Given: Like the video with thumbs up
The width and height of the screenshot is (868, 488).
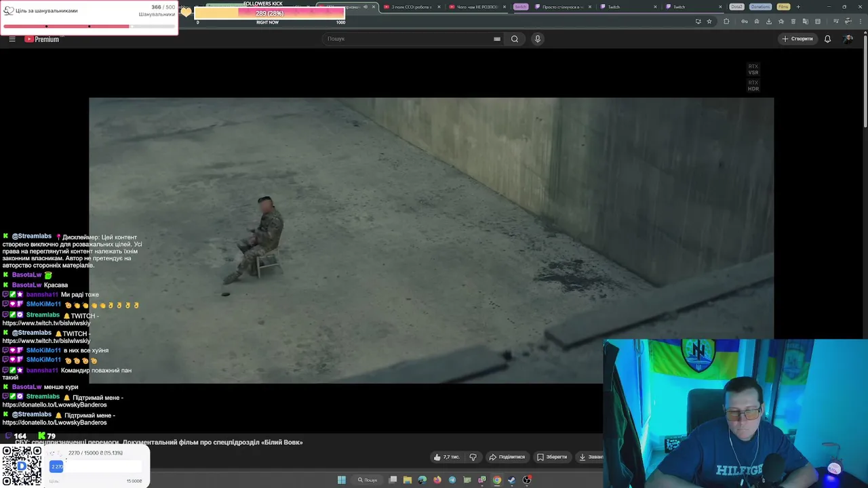Looking at the screenshot, I should pos(437,457).
